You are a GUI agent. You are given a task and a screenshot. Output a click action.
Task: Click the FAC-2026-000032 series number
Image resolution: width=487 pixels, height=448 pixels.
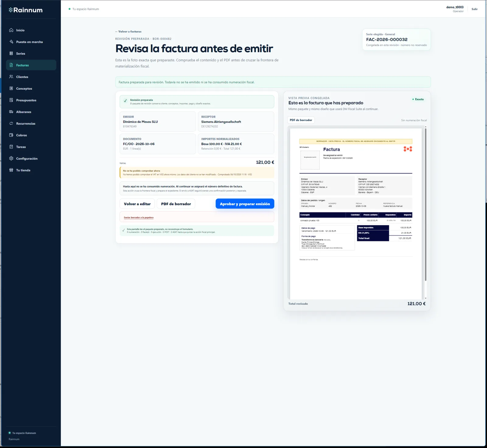click(387, 39)
